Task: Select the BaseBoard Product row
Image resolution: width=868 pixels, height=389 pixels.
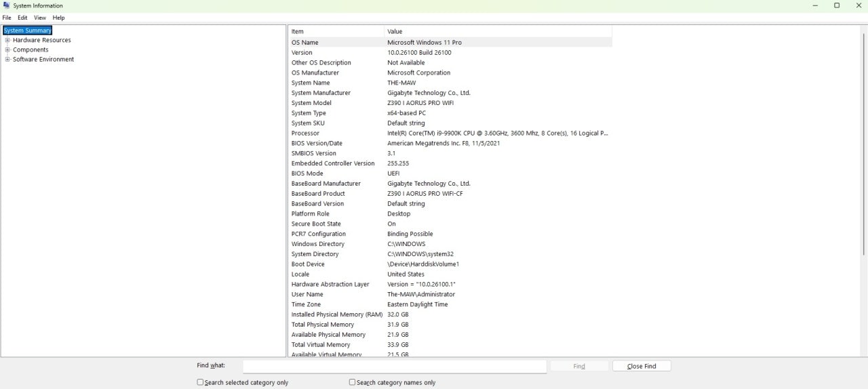Action: (450, 194)
